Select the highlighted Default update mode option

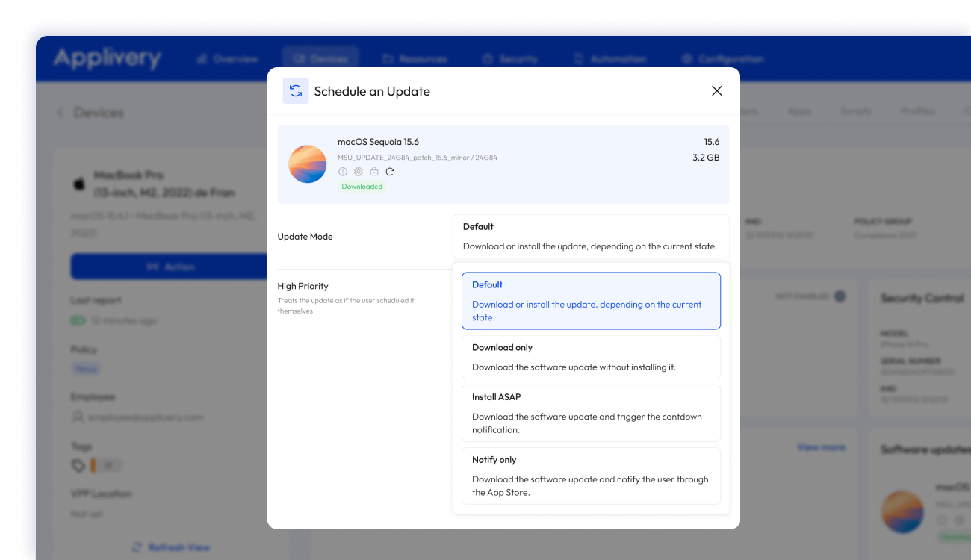(590, 301)
